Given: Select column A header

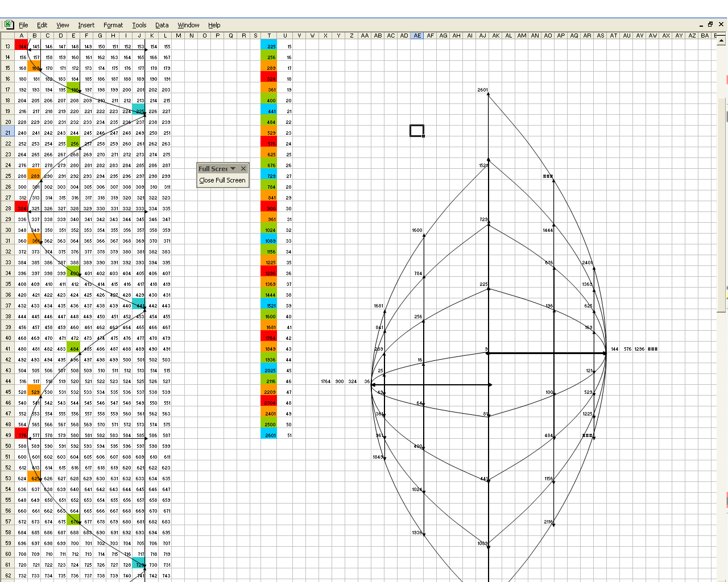Looking at the screenshot, I should coord(22,35).
